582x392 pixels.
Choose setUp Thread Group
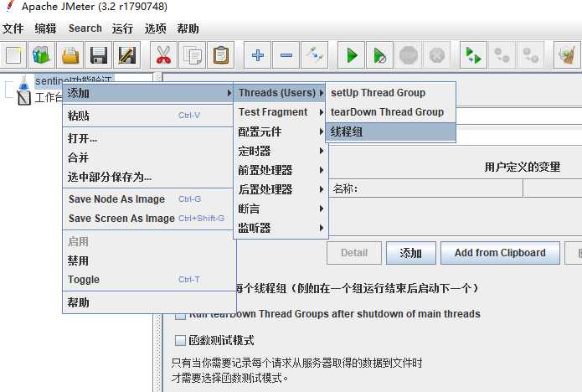point(390,93)
